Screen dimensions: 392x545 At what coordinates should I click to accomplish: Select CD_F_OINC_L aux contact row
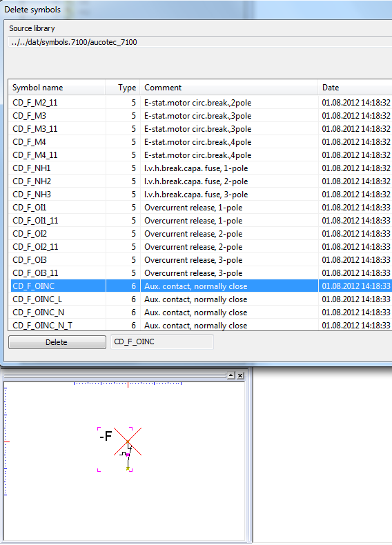coord(200,299)
